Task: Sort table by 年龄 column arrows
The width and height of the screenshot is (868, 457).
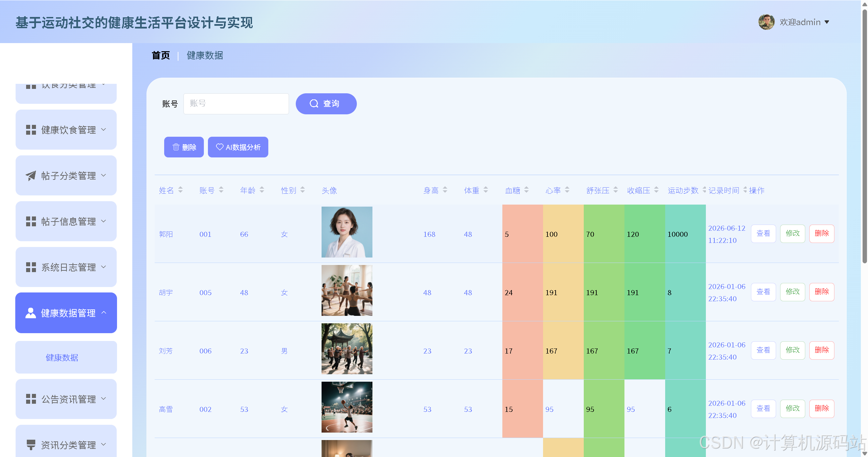Action: pyautogui.click(x=262, y=190)
